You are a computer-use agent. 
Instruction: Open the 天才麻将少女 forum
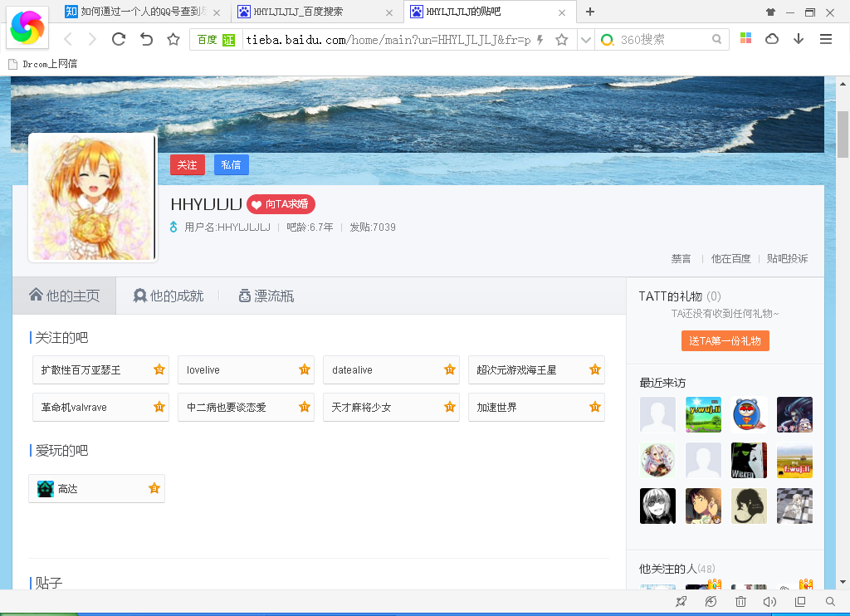pos(392,408)
